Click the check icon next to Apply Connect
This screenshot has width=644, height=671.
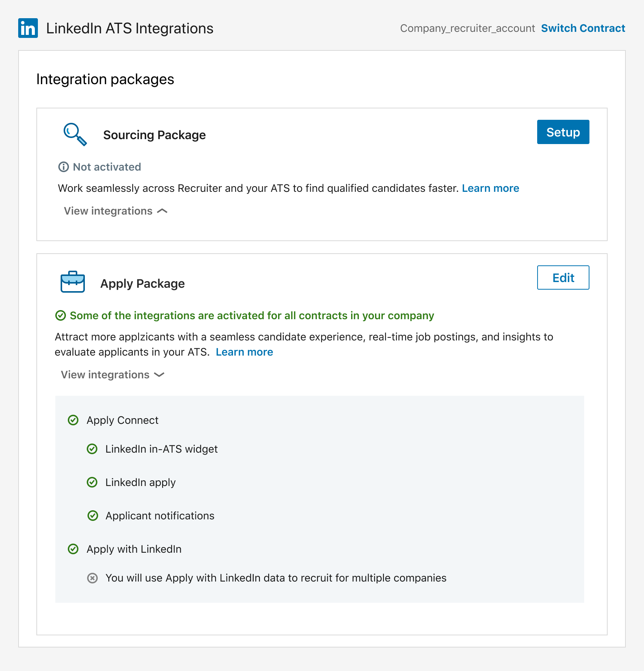coord(73,420)
